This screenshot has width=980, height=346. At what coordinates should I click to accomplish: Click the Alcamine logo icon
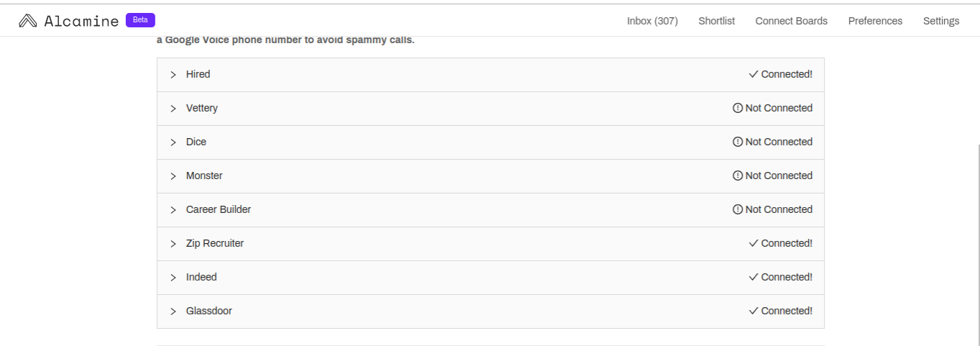28,21
